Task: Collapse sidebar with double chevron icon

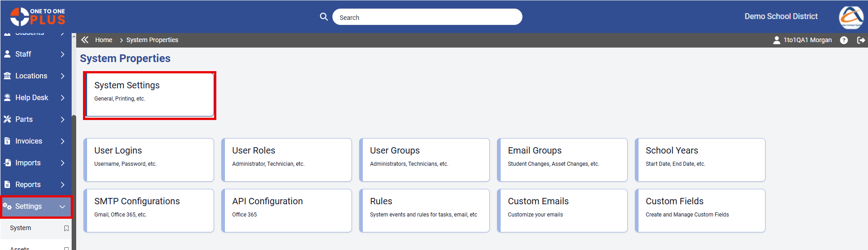Action: pyautogui.click(x=85, y=40)
